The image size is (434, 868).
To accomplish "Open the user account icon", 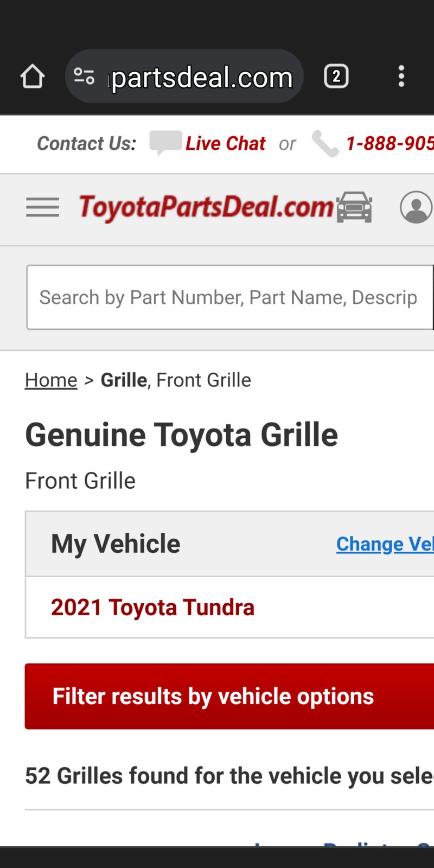I will point(416,207).
